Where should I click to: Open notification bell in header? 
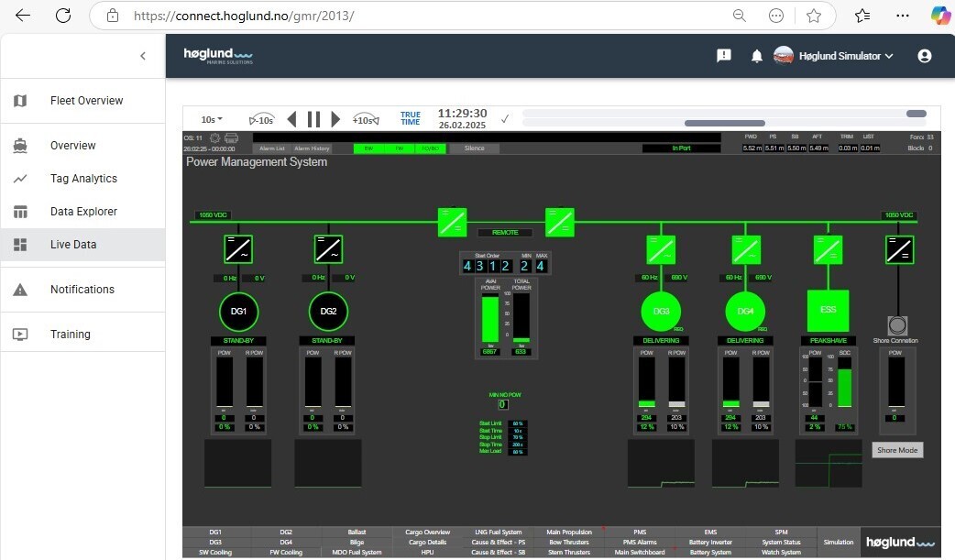756,57
